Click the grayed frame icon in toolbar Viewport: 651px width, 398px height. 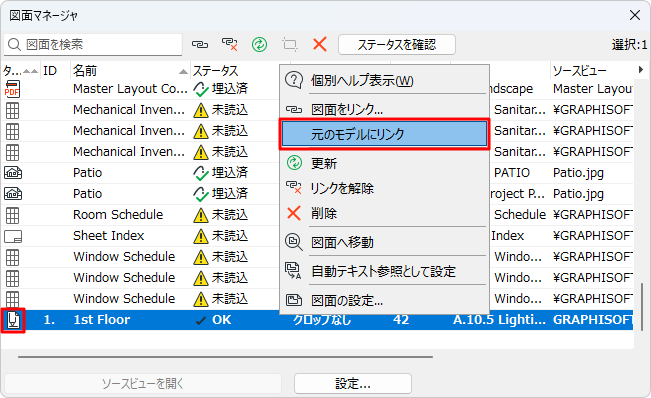(x=290, y=44)
